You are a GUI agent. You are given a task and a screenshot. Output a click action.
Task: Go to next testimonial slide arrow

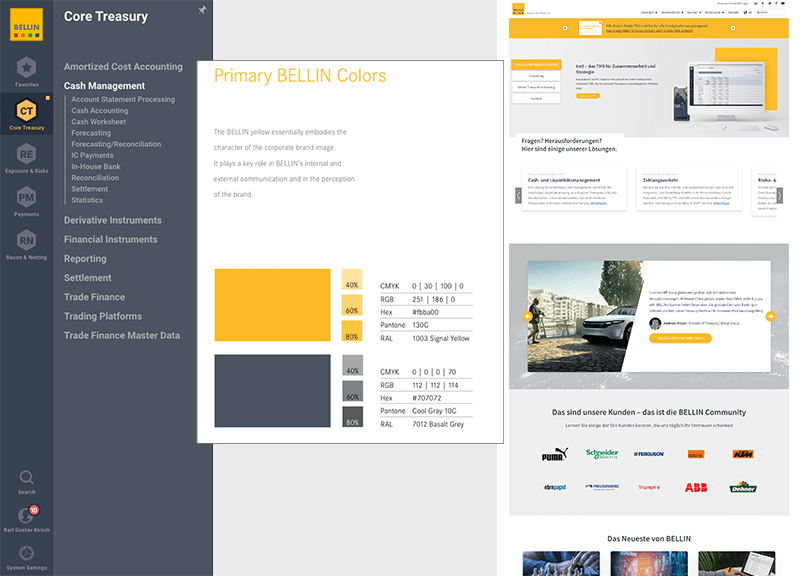pos(770,317)
